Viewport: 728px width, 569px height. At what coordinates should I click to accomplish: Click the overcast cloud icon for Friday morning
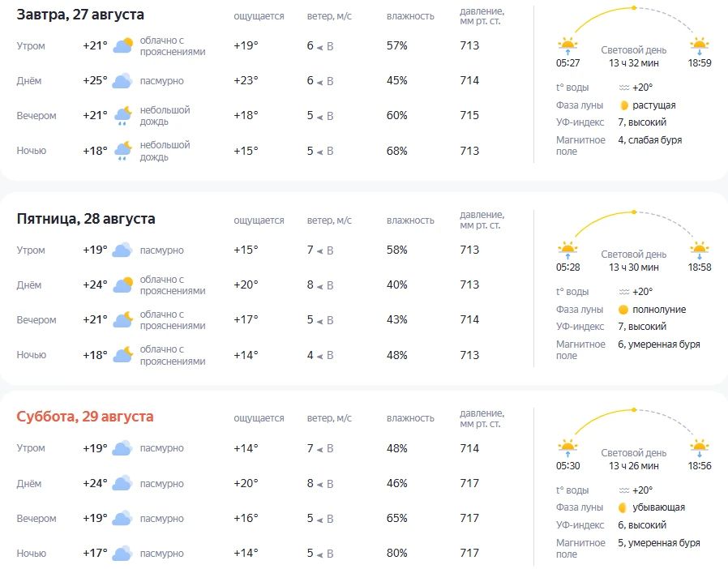pos(122,250)
